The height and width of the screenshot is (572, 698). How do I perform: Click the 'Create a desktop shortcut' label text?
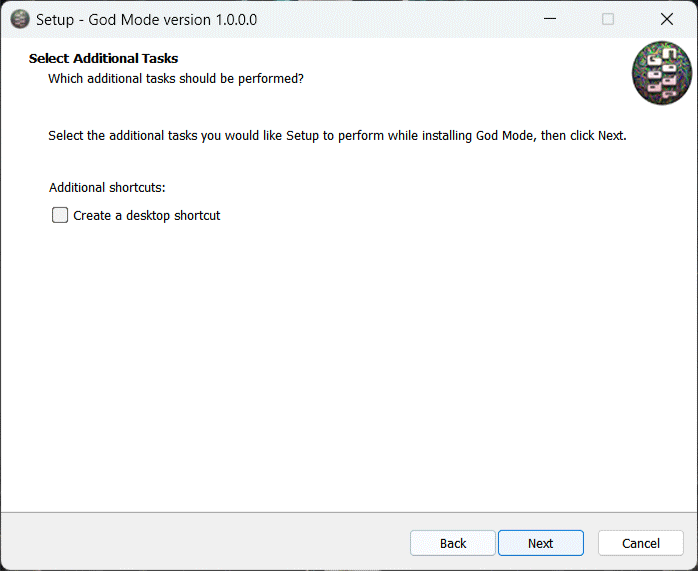coord(146,215)
